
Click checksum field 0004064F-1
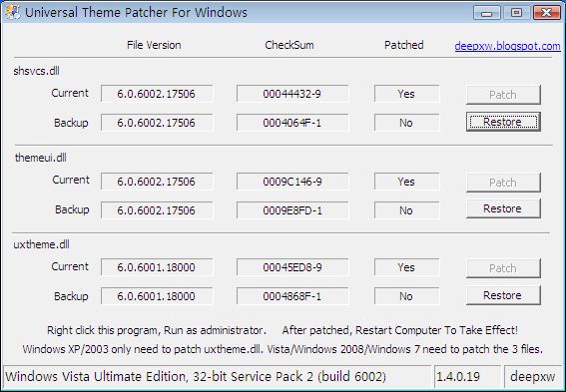[x=292, y=123]
